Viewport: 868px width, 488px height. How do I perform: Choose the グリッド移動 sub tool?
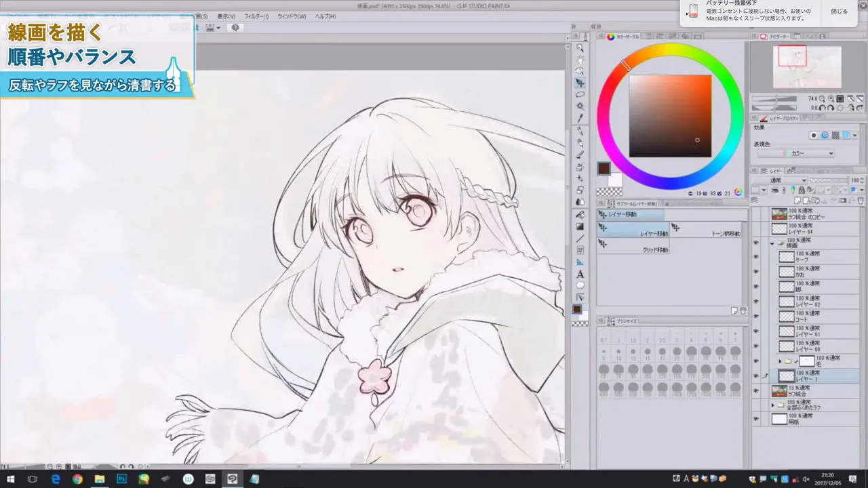(633, 247)
